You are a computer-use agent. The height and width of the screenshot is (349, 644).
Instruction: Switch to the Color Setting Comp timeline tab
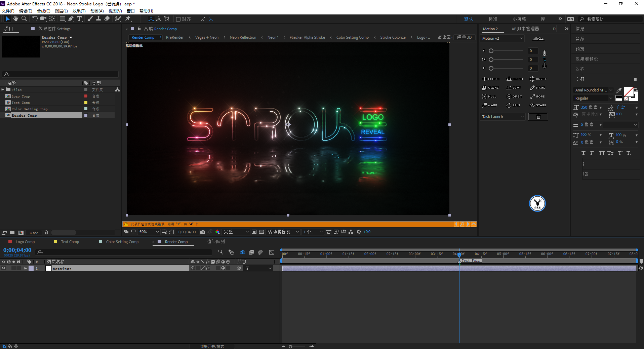[x=122, y=242]
